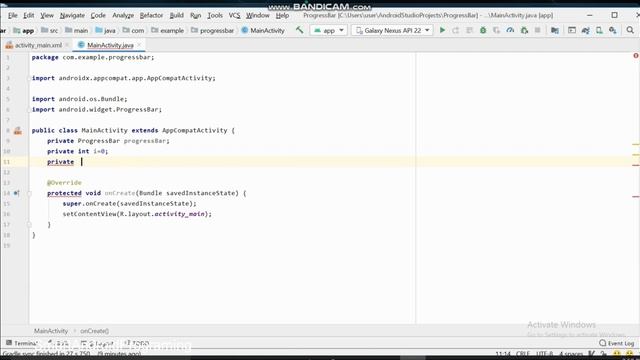The image size is (640, 360).
Task: Click the CRLF line separator status entry
Action: (x=522, y=353)
